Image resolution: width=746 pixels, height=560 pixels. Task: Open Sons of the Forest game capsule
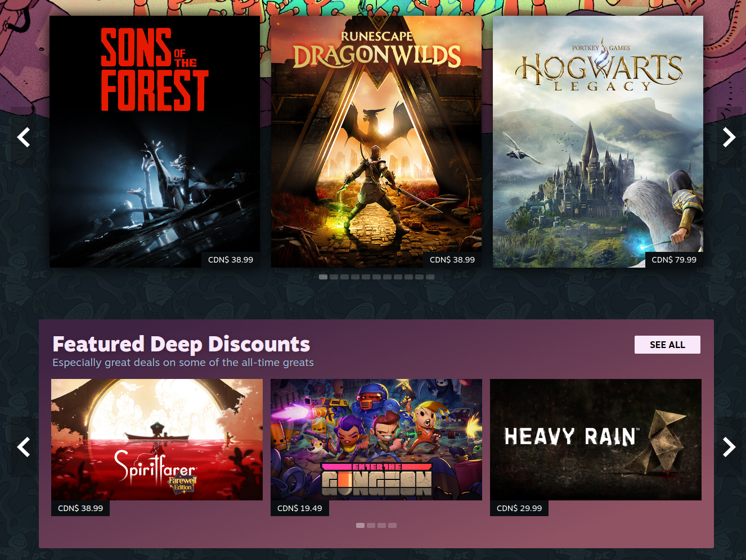click(x=155, y=142)
